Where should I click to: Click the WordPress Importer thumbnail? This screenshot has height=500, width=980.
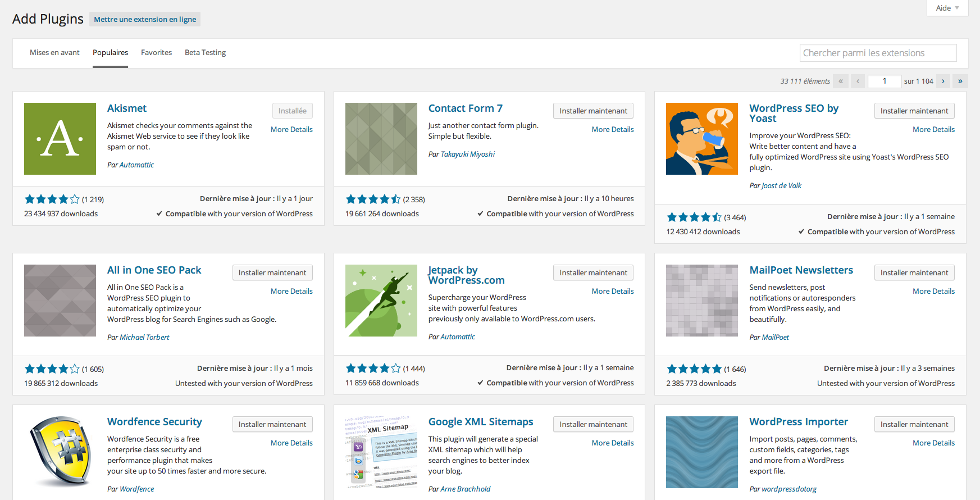click(702, 452)
